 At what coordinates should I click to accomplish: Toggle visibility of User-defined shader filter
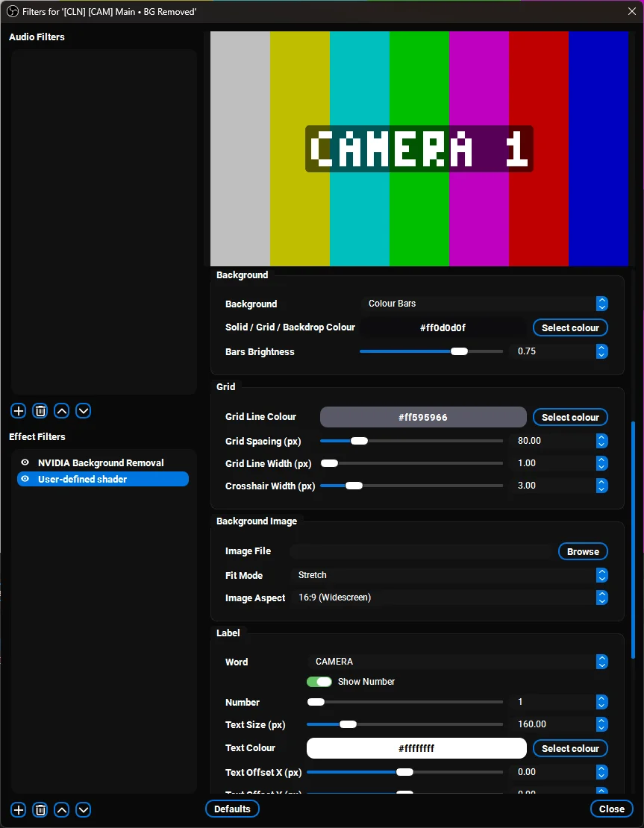click(25, 478)
